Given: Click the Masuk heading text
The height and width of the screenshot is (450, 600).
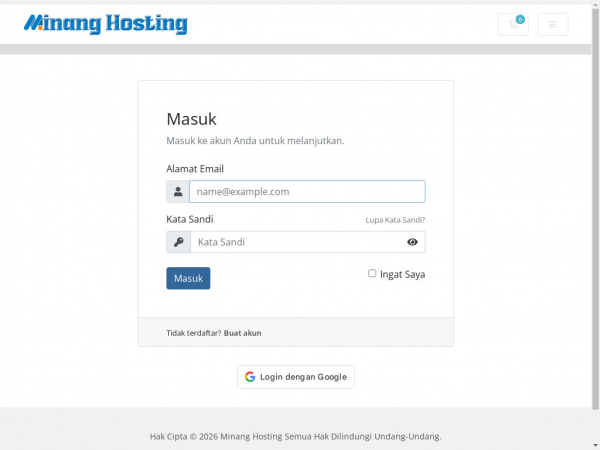Looking at the screenshot, I should pyautogui.click(x=191, y=119).
